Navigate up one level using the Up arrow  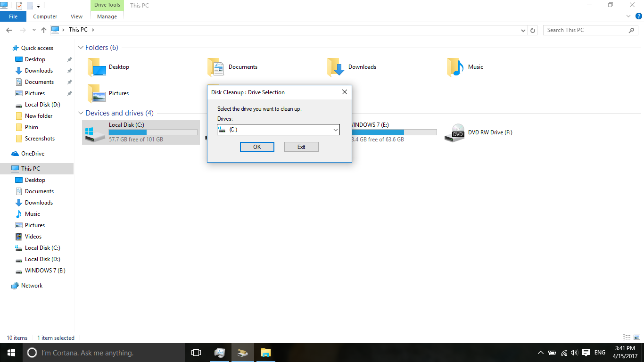(x=43, y=30)
